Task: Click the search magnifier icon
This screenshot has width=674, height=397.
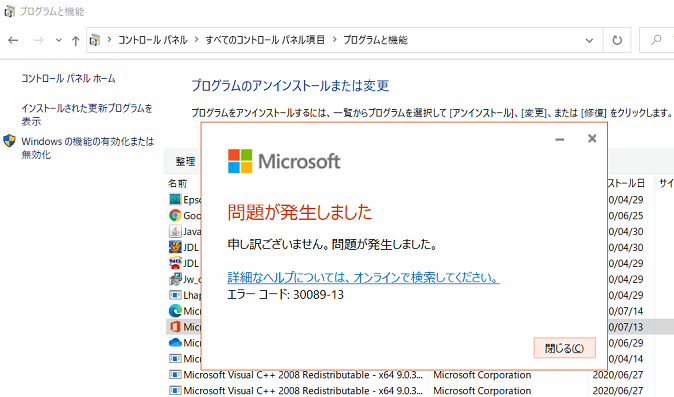Action: (656, 40)
